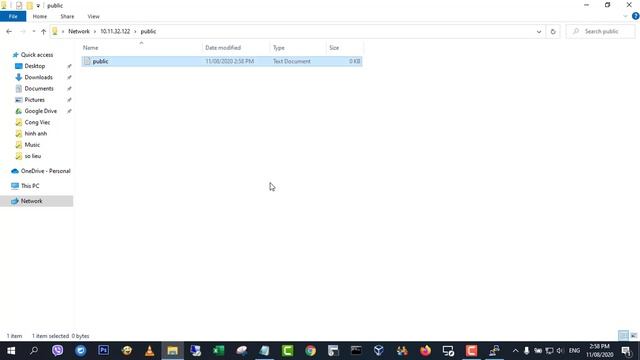Screen dimensions: 640x360
Task: Open VLC media player from taskbar
Action: pos(149,351)
